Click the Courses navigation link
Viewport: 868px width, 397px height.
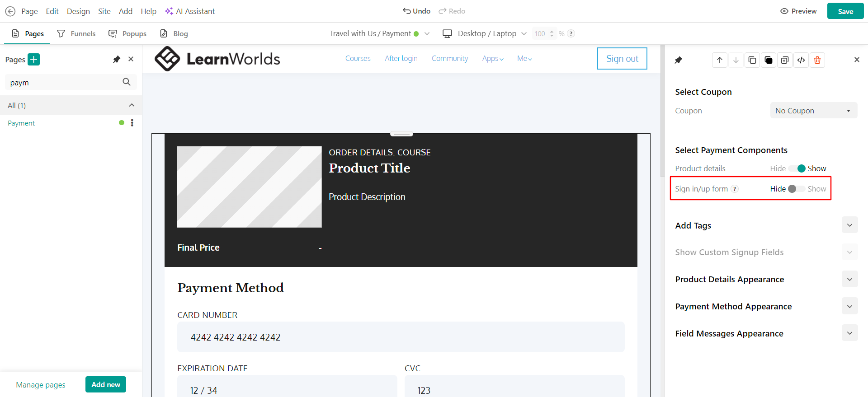point(358,59)
